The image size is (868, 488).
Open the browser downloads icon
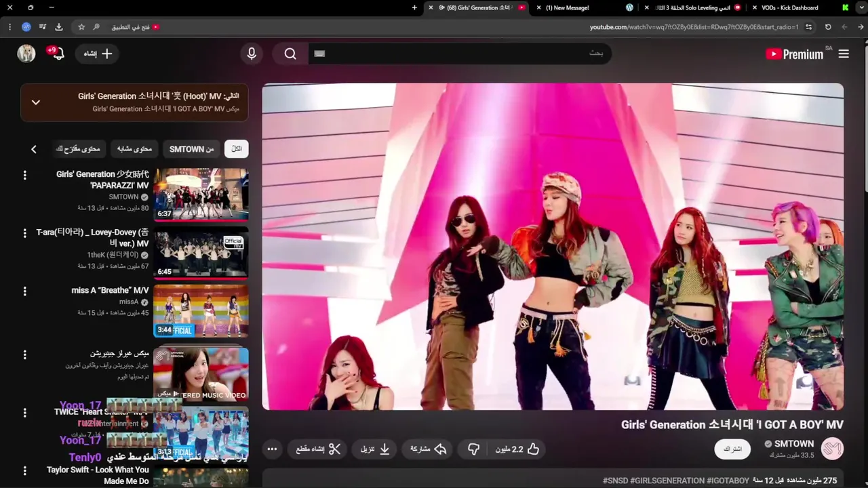coord(59,27)
